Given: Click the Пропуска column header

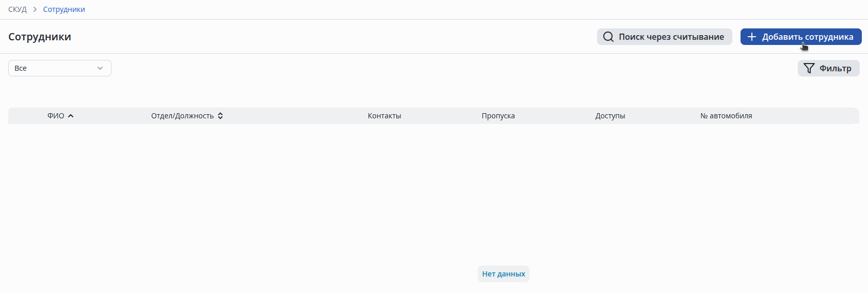Looking at the screenshot, I should [498, 116].
